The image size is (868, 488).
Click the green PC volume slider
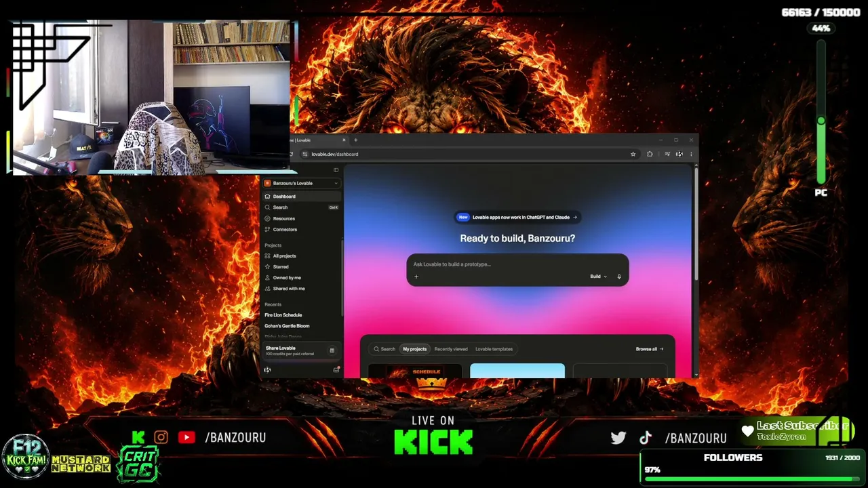pos(821,112)
